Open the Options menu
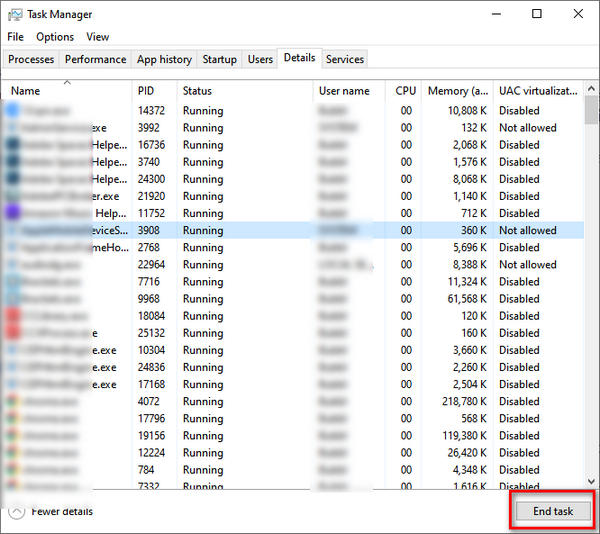This screenshot has height=534, width=600. (x=55, y=37)
